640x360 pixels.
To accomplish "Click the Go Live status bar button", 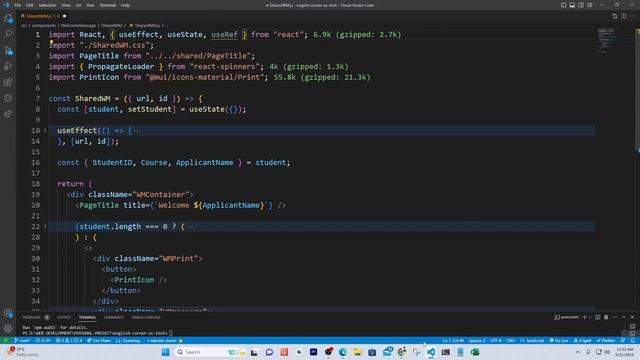I will (559, 340).
